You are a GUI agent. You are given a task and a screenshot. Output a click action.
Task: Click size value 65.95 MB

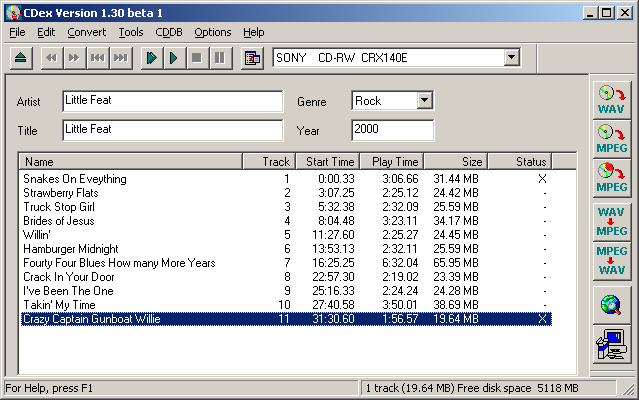tap(456, 263)
